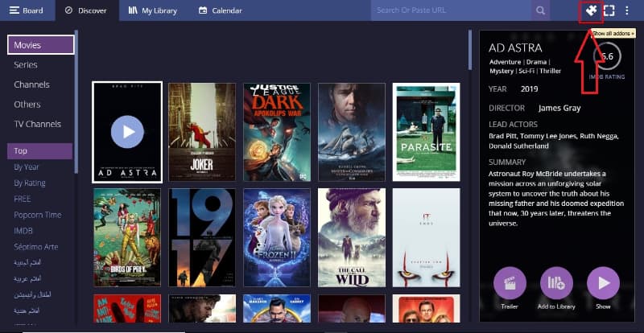Choose the Popcorn Time catalog
The height and width of the screenshot is (333, 644).
coord(37,215)
